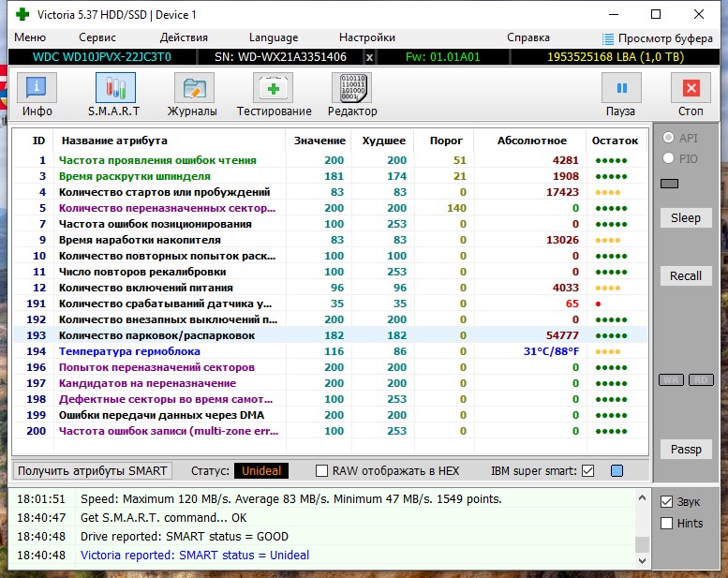Click the Получить атрибуты SMART button
The height and width of the screenshot is (578, 728).
click(93, 471)
